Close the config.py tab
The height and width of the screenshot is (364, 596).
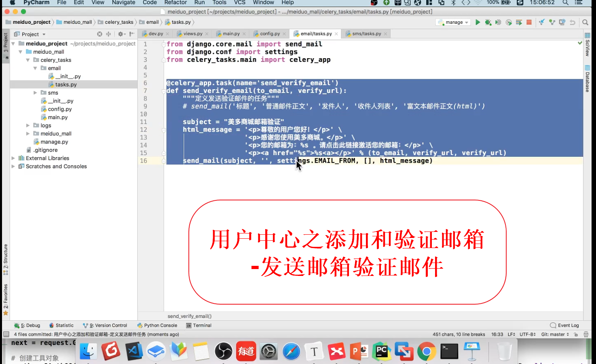tap(284, 34)
